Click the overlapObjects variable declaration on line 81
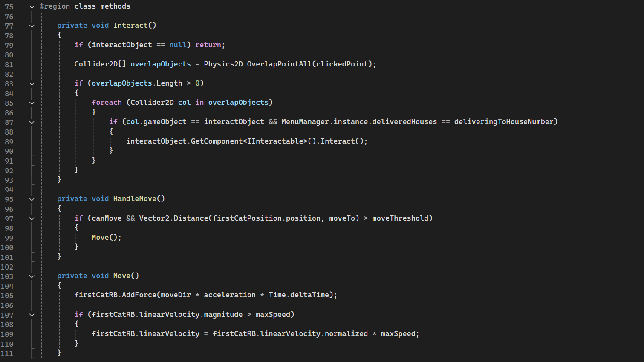The height and width of the screenshot is (362, 644). click(x=161, y=64)
